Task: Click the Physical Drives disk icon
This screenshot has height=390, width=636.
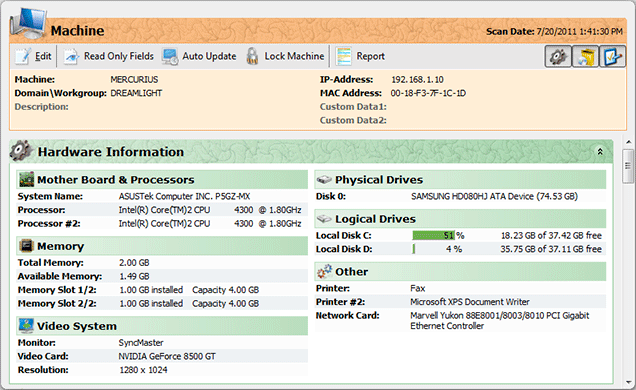Action: click(x=324, y=179)
